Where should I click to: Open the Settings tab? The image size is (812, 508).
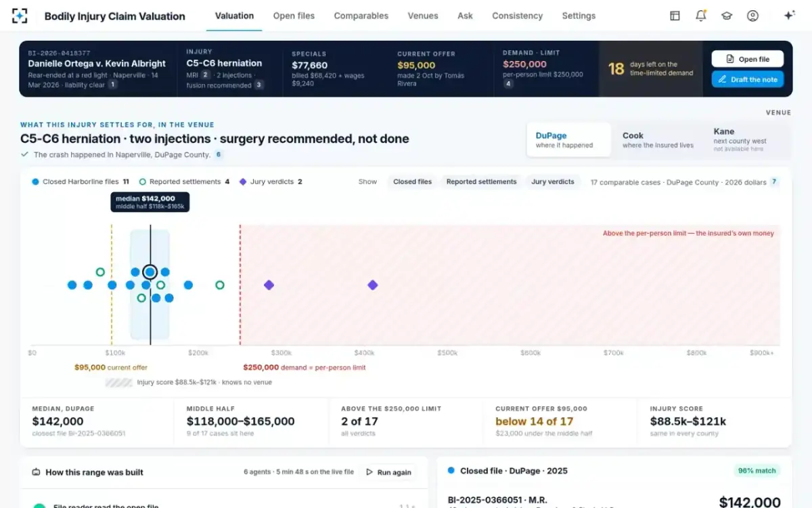coord(579,16)
